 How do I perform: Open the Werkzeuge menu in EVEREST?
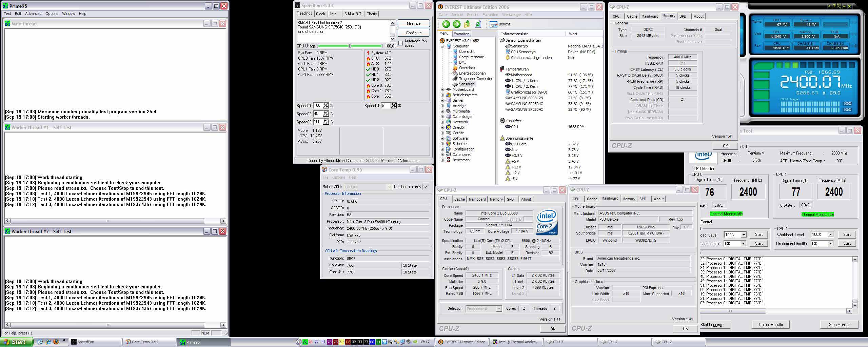coord(511,15)
